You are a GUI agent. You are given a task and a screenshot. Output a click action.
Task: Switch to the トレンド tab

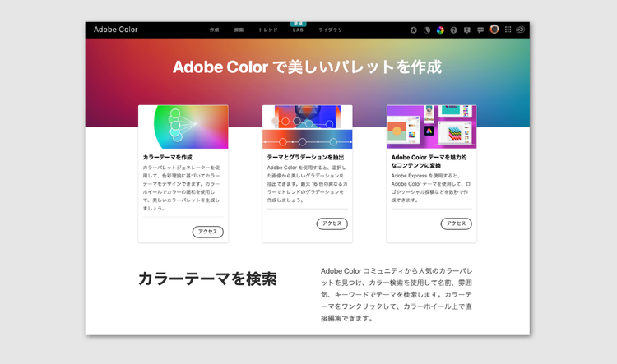(x=268, y=30)
